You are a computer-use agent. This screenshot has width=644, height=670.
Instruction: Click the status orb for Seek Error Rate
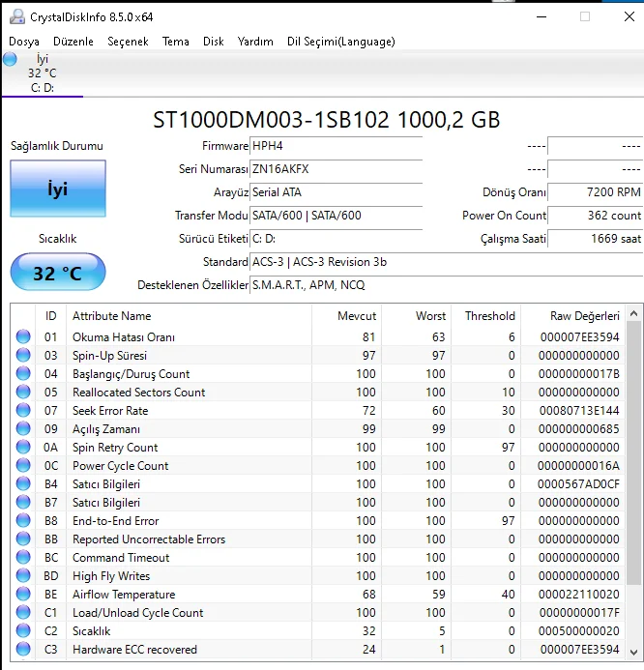[x=23, y=411]
